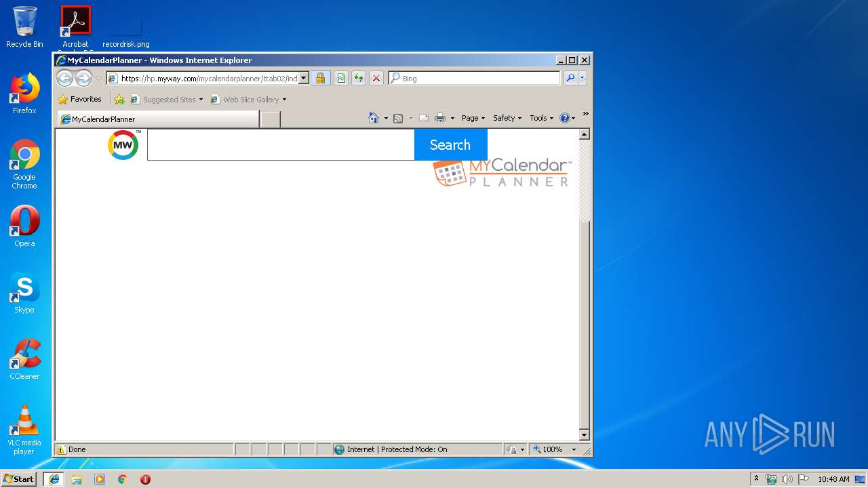The width and height of the screenshot is (868, 488).
Task: Open the Safety menu
Action: point(507,118)
